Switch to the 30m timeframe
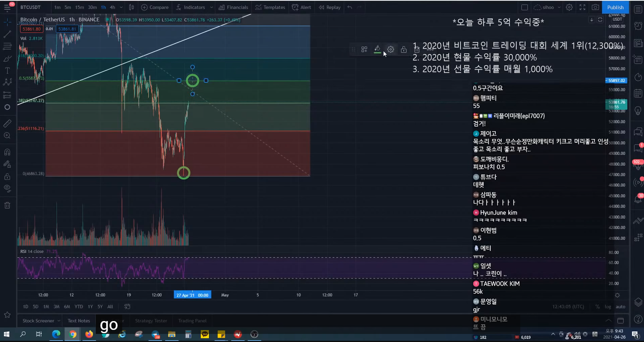 pos(92,7)
